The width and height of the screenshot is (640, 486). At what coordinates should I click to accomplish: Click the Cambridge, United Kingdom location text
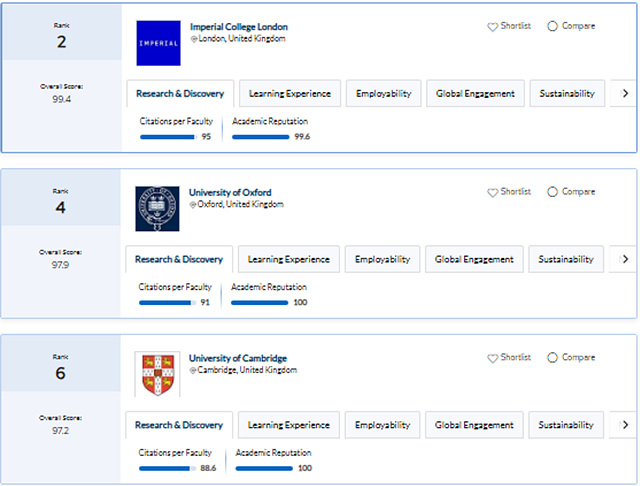click(247, 370)
